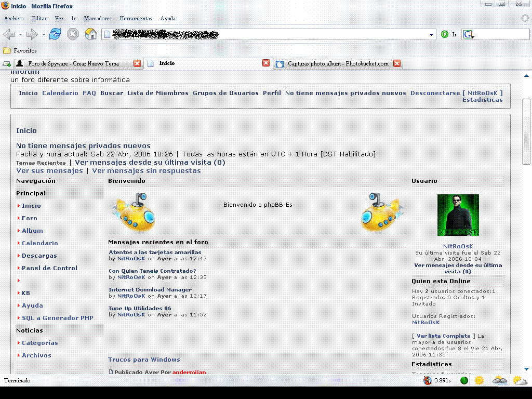The width and height of the screenshot is (532, 399).
Task: Click the green Go (Ir) button
Action: click(x=445, y=34)
